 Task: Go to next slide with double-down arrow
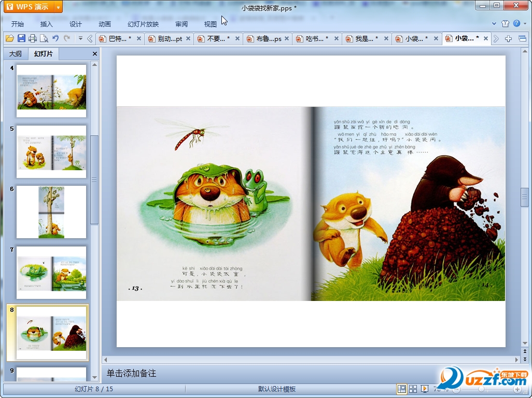[x=525, y=359]
